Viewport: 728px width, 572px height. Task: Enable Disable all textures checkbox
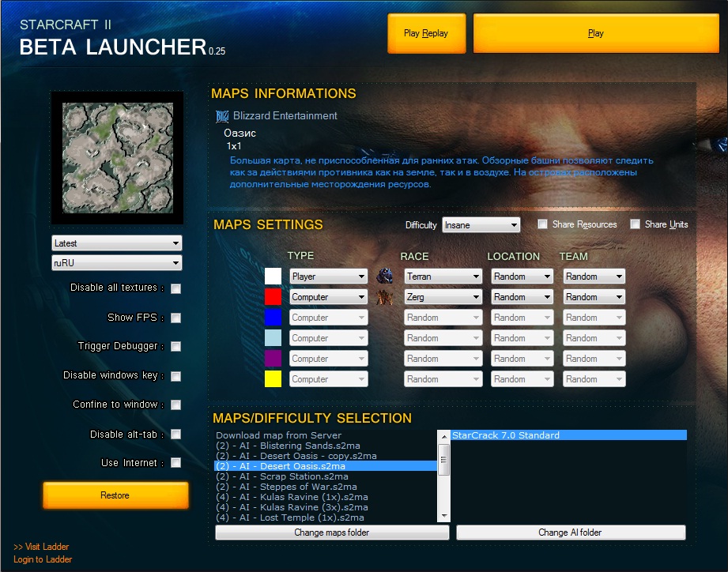click(176, 288)
